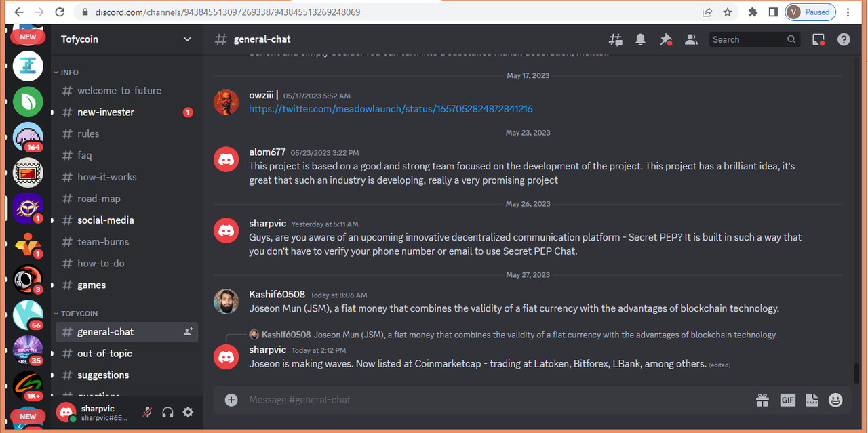
Task: Click the Kashif60508 avatar image
Action: (x=226, y=302)
